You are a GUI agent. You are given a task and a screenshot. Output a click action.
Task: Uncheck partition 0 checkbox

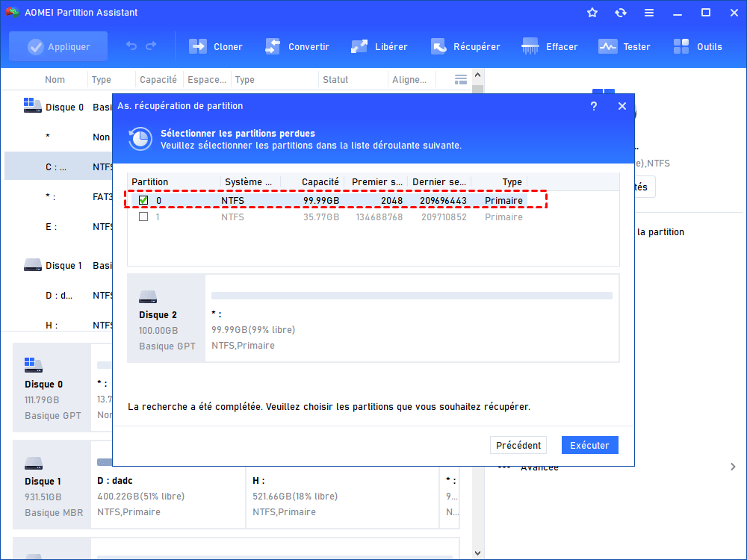tap(143, 201)
